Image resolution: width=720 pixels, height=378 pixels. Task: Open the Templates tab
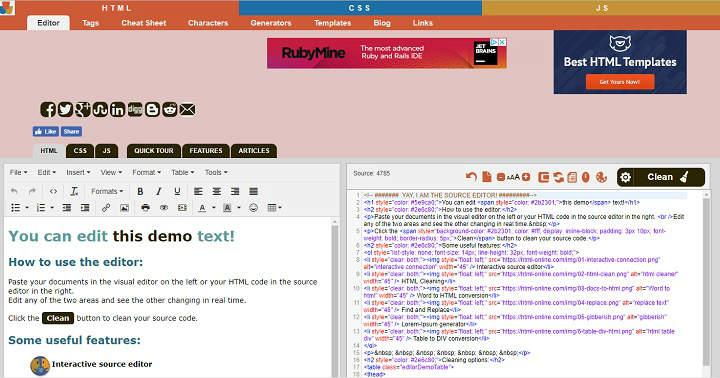(x=332, y=23)
